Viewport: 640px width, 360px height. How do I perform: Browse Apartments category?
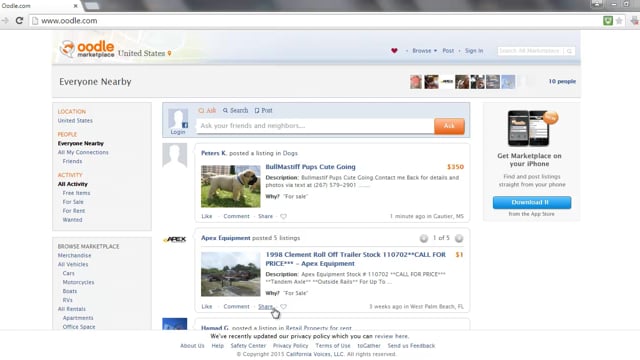(x=78, y=318)
